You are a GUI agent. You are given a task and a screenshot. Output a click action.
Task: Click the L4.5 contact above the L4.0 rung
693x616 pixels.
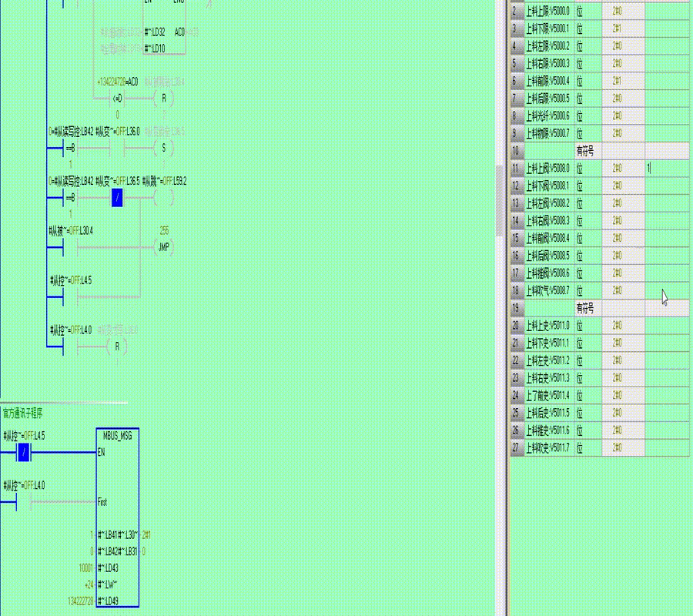point(70,297)
